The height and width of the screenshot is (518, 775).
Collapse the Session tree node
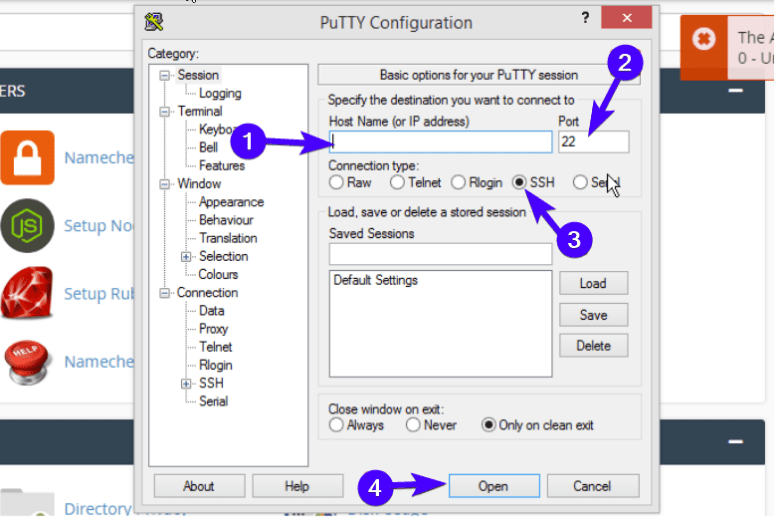pos(164,76)
